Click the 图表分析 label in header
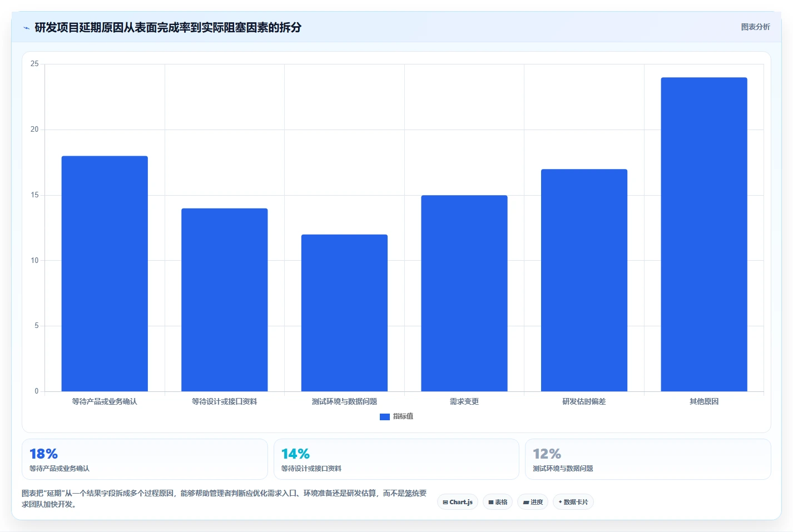Image resolution: width=793 pixels, height=532 pixels. (x=755, y=27)
